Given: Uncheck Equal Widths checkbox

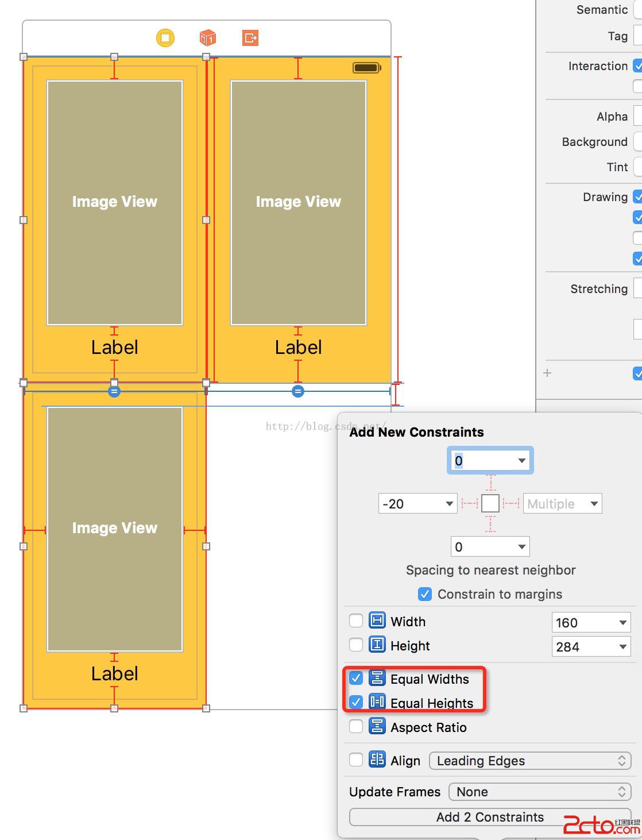Looking at the screenshot, I should (356, 678).
